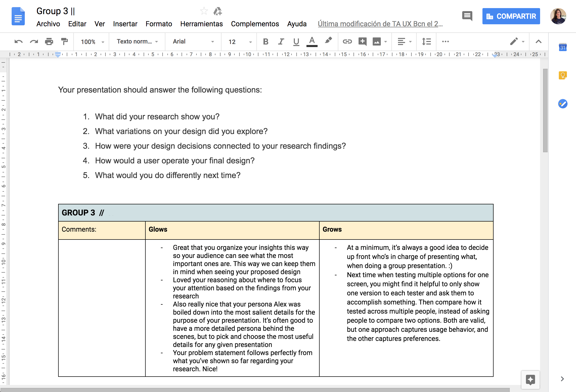
Task: Collapse the menus with the up chevron
Action: point(539,41)
